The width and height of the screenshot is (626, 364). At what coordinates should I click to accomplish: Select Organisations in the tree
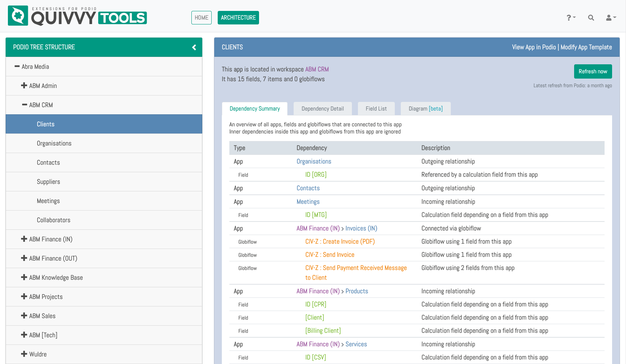click(x=54, y=143)
